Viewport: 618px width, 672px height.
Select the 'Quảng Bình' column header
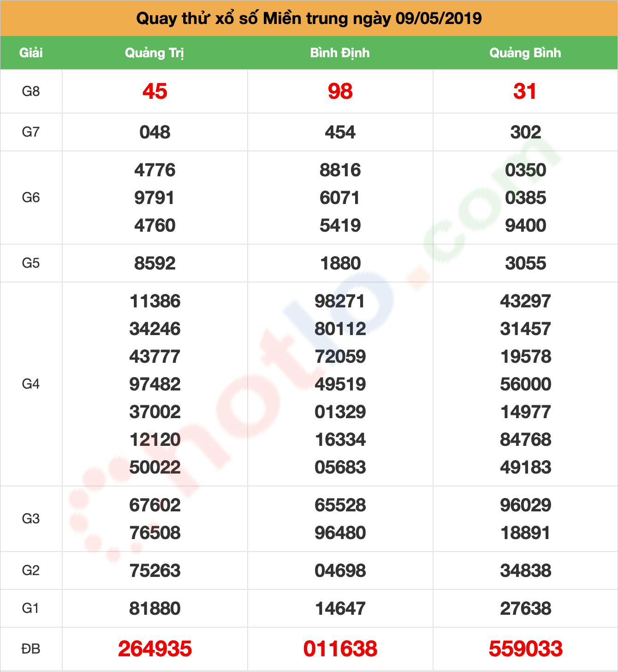pos(525,53)
